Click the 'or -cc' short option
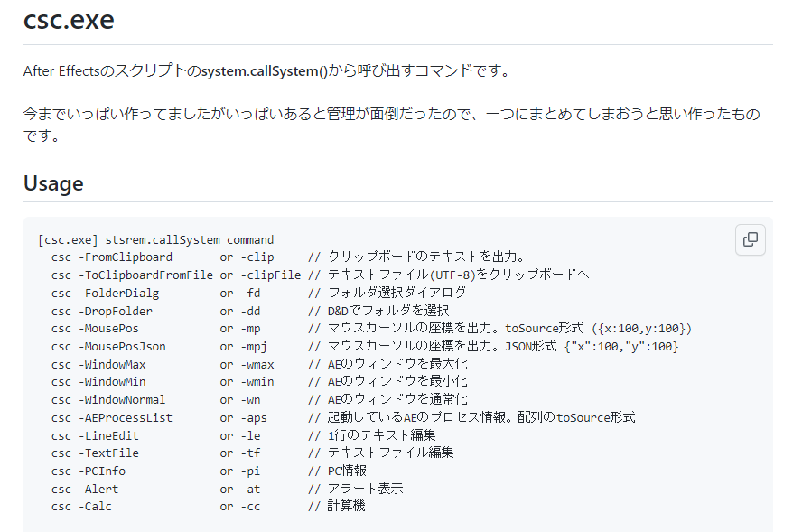This screenshot has width=793, height=532. (x=240, y=507)
